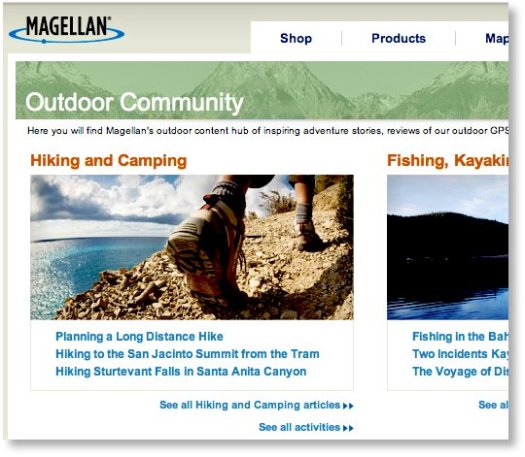Click See all Hiking and Camping articles
525x457 pixels.
(250, 405)
